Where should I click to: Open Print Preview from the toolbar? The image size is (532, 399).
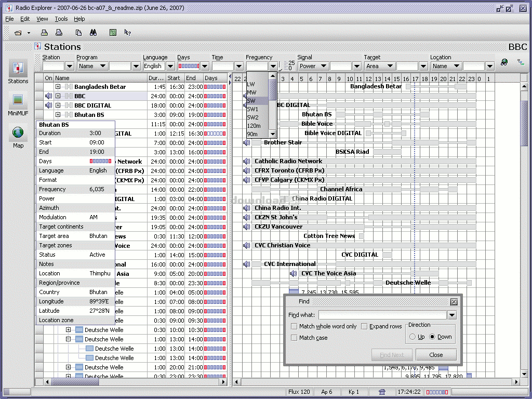coord(59,33)
